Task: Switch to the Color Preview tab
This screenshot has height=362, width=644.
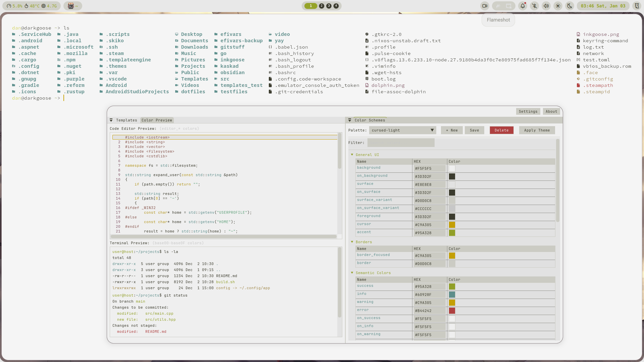Action: click(x=157, y=120)
